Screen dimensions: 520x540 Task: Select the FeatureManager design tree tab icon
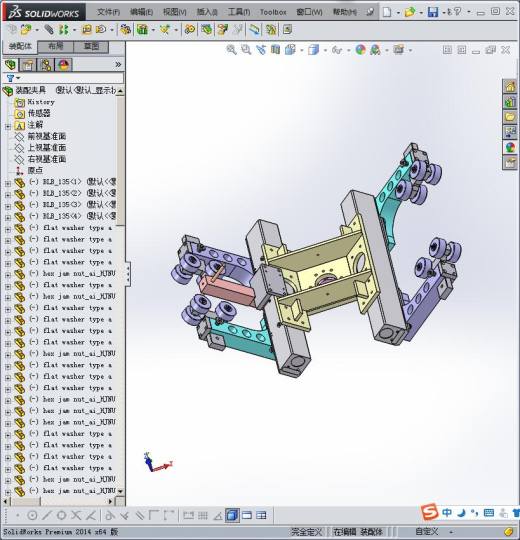10,64
